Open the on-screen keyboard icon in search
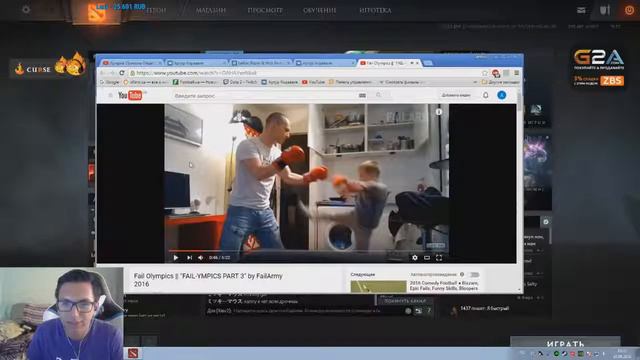The width and height of the screenshot is (640, 360). pos(362,96)
